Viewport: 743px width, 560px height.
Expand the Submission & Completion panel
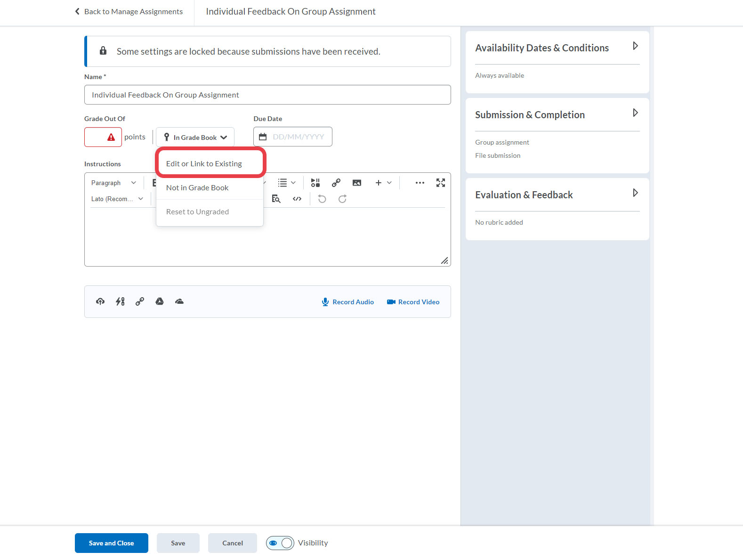click(635, 113)
